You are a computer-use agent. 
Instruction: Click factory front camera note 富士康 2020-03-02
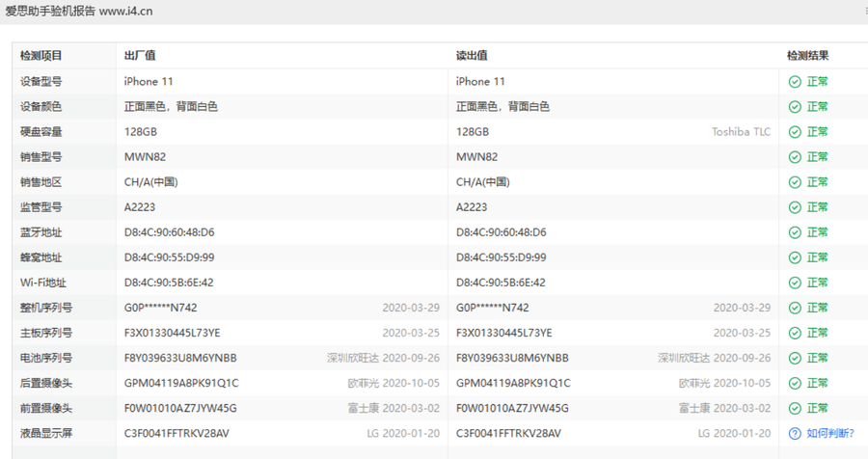point(393,408)
